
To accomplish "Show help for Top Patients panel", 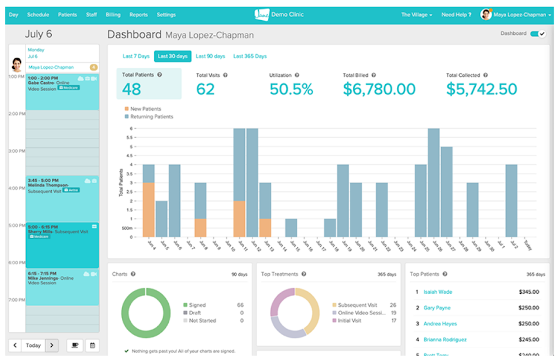I will pos(445,274).
